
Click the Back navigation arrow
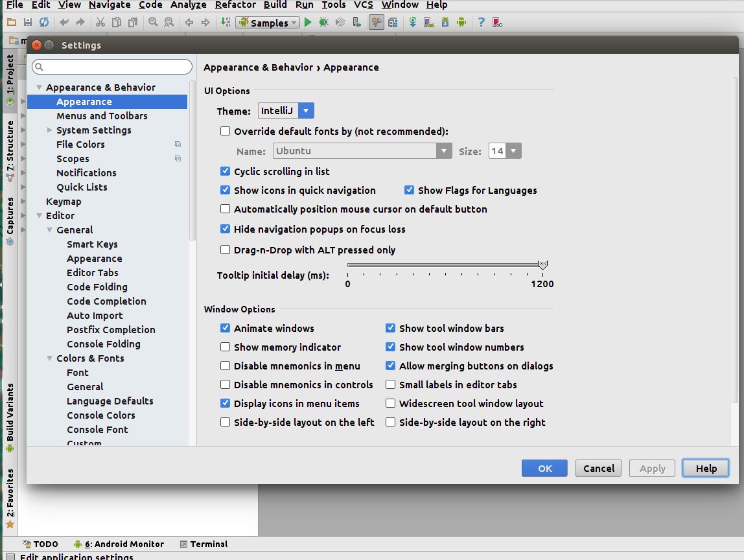coord(189,22)
